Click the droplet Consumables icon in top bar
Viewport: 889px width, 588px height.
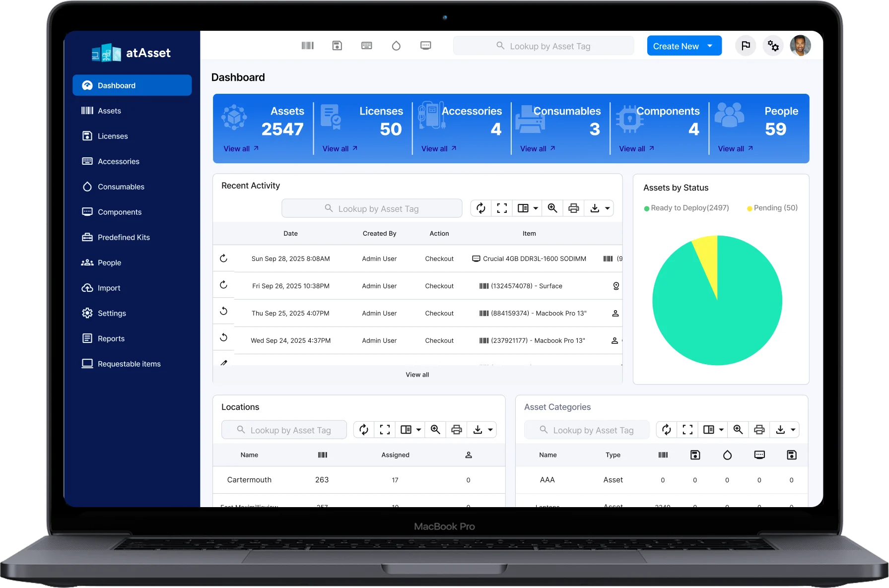[x=397, y=45]
